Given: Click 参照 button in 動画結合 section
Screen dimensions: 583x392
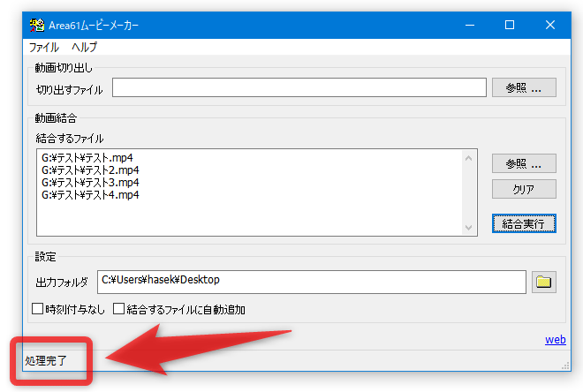Looking at the screenshot, I should (x=524, y=163).
